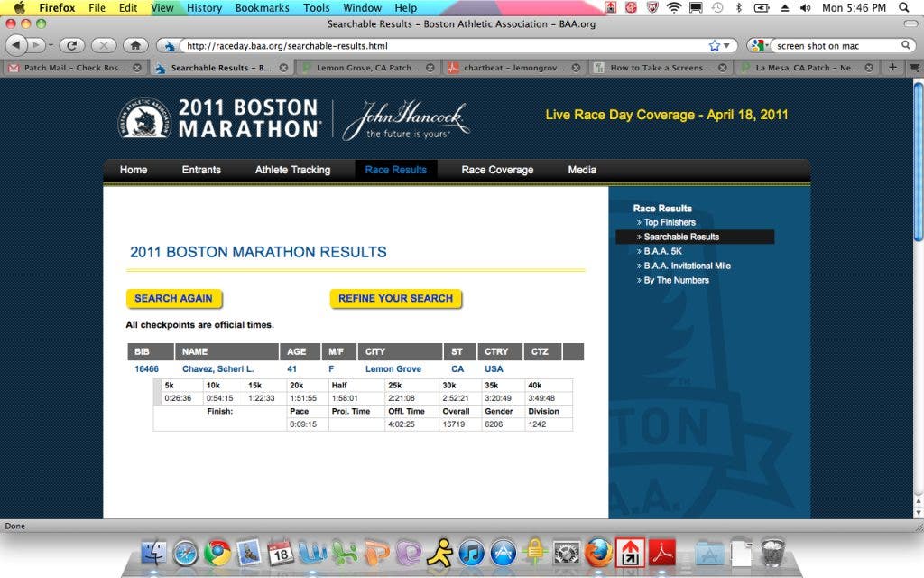Image resolution: width=924 pixels, height=578 pixels.
Task: Open the browser home page icon
Action: coord(135,45)
